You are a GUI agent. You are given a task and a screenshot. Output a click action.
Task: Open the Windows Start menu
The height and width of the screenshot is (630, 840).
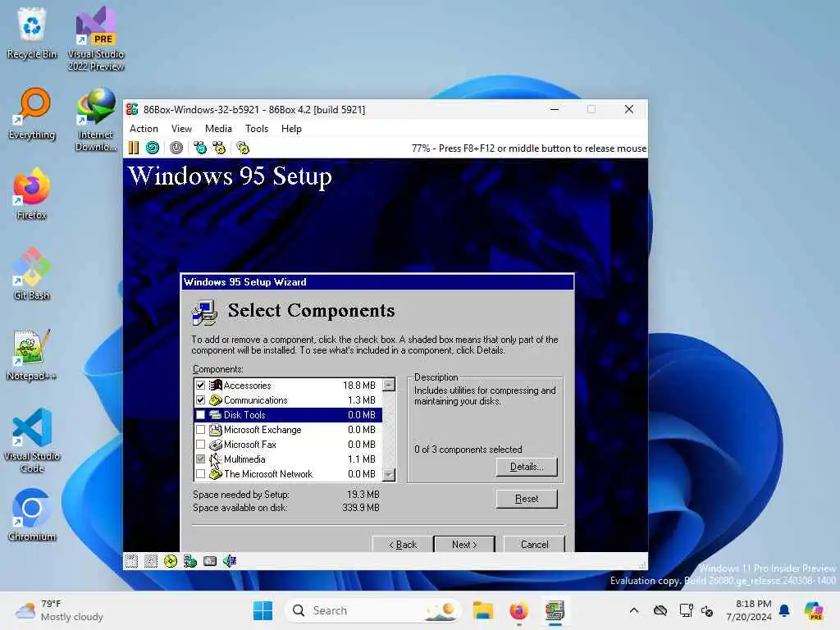click(262, 610)
